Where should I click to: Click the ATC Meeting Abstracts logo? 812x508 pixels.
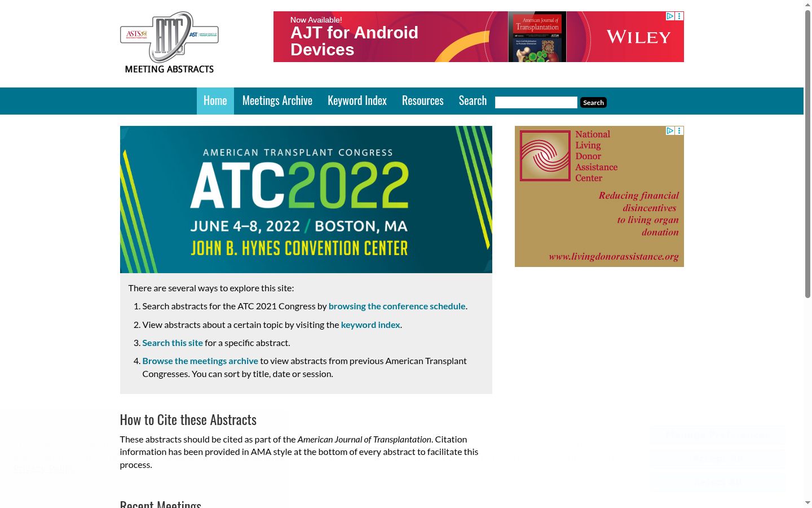pyautogui.click(x=169, y=43)
